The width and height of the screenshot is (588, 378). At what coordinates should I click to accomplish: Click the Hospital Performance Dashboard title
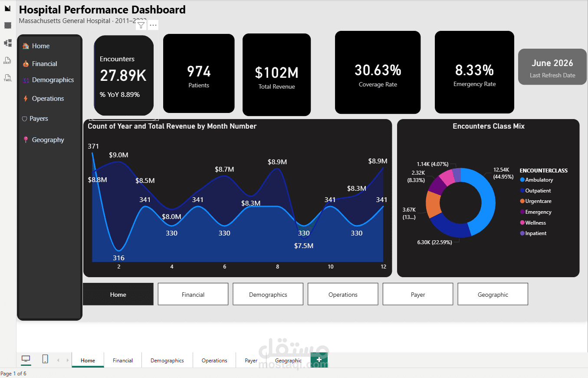click(102, 10)
